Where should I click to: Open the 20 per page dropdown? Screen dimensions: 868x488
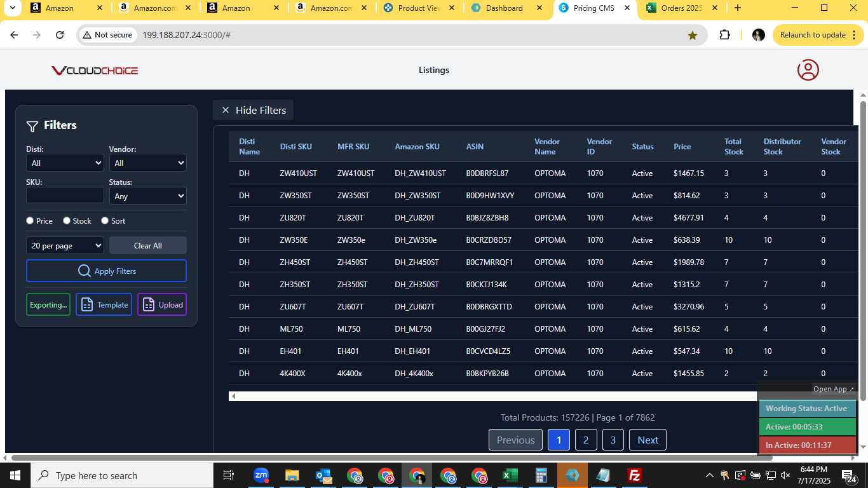pos(65,245)
